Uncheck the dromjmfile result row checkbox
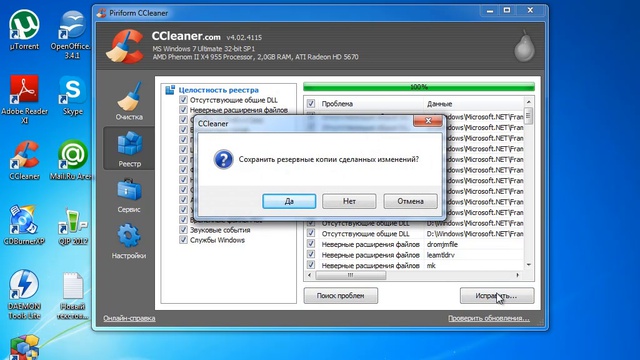 click(x=311, y=244)
